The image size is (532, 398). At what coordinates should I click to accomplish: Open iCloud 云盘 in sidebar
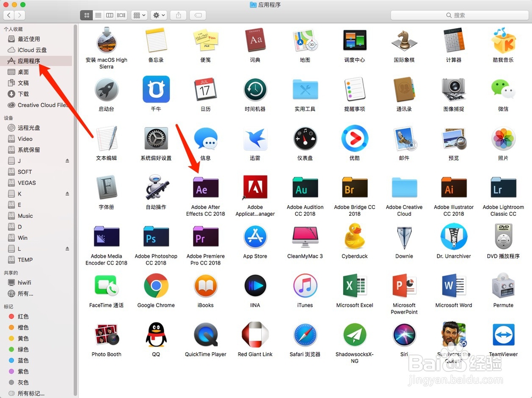point(37,50)
